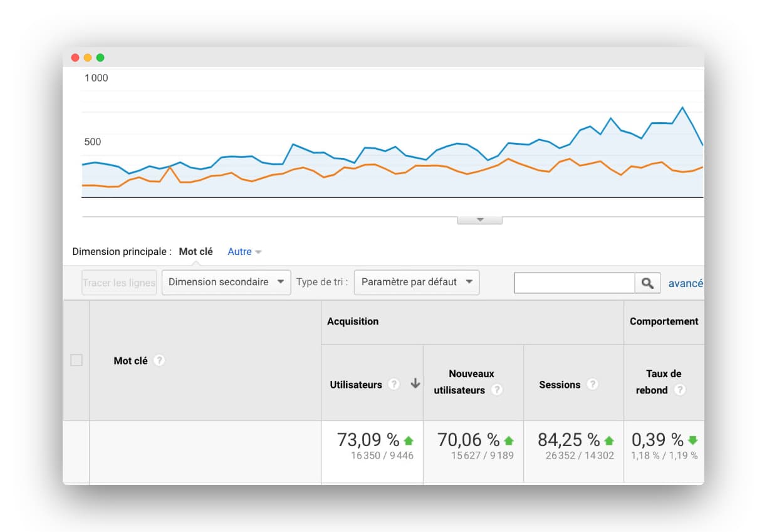Viewport: 767px width, 532px height.
Task: Collapse the chart using the handle below it
Action: coord(480,220)
